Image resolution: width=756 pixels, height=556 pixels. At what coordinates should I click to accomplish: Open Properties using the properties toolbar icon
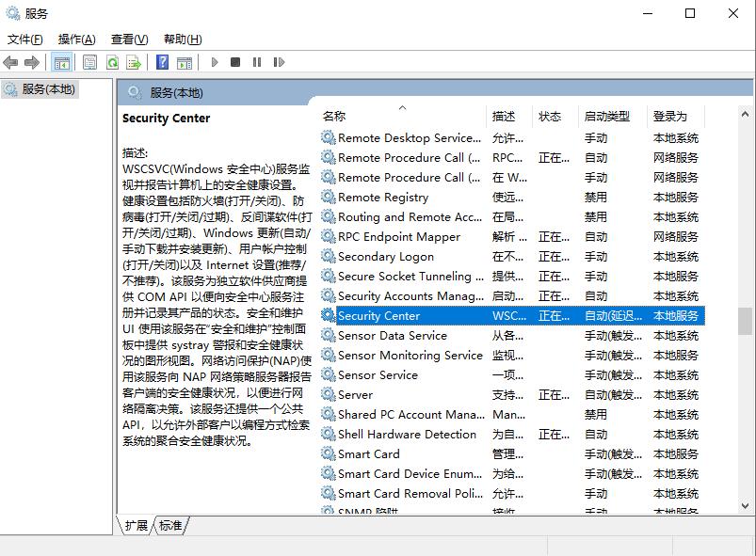click(88, 62)
